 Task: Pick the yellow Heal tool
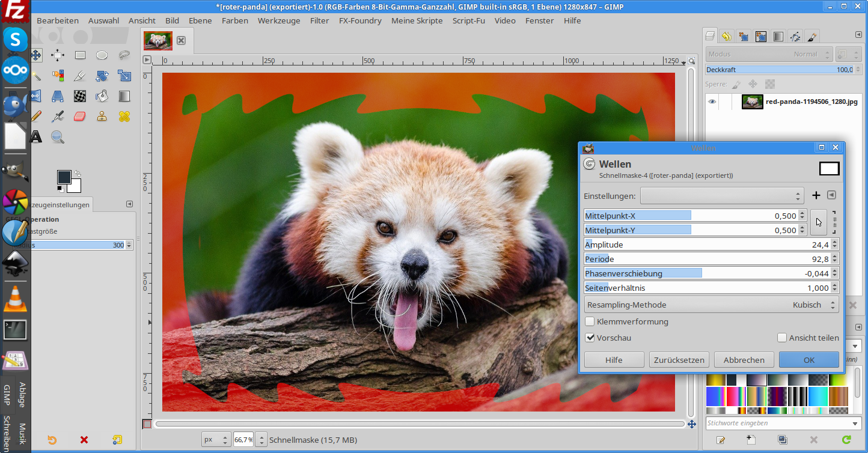click(x=124, y=116)
